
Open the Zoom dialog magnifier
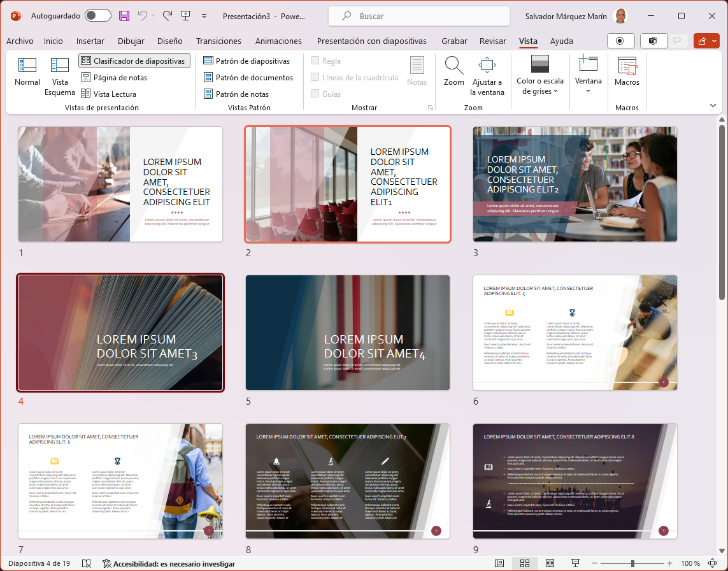(x=453, y=71)
